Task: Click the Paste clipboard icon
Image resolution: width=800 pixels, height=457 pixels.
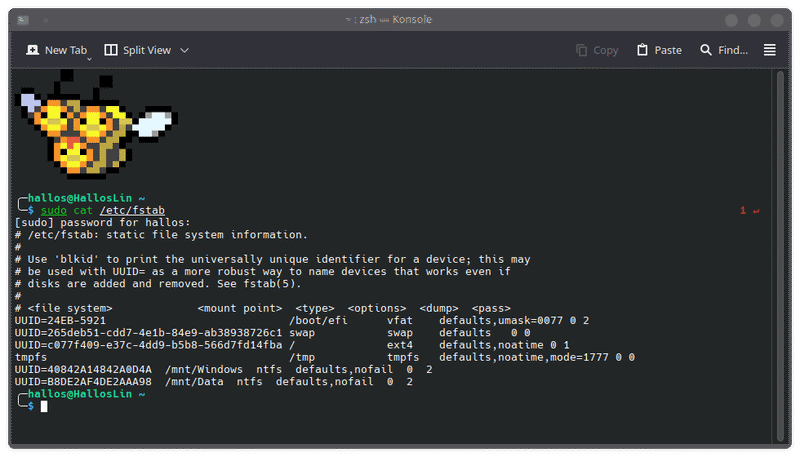Action: pos(643,50)
